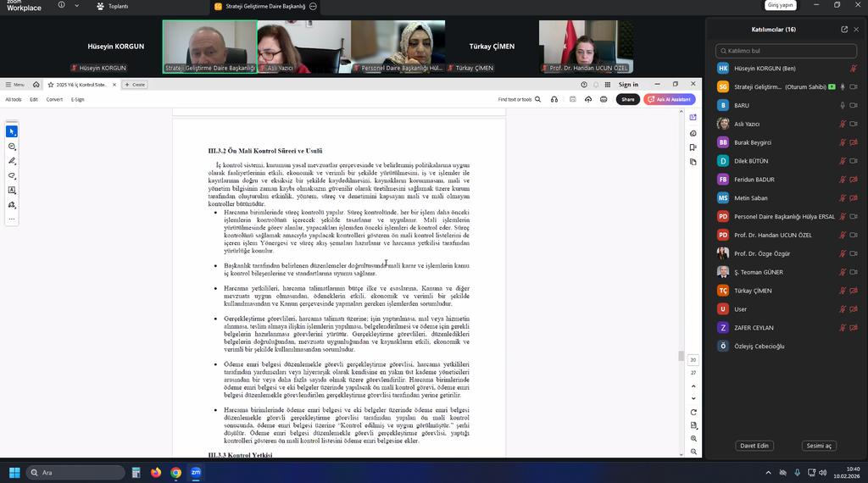Open the Convert menu tab

pyautogui.click(x=54, y=99)
